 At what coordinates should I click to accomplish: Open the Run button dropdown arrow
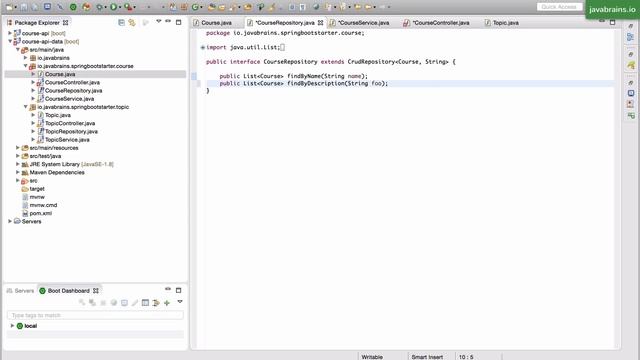click(120, 7)
